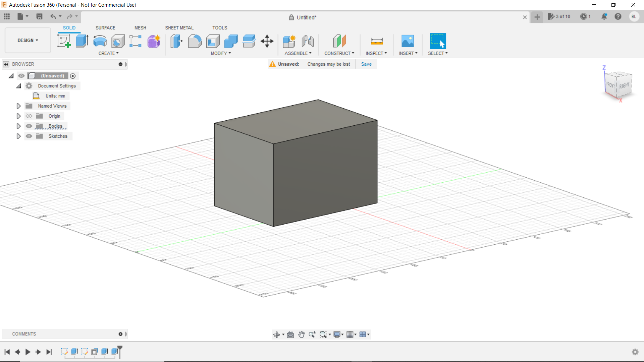The image size is (644, 362).
Task: Select the Measure tool
Action: coord(377,41)
